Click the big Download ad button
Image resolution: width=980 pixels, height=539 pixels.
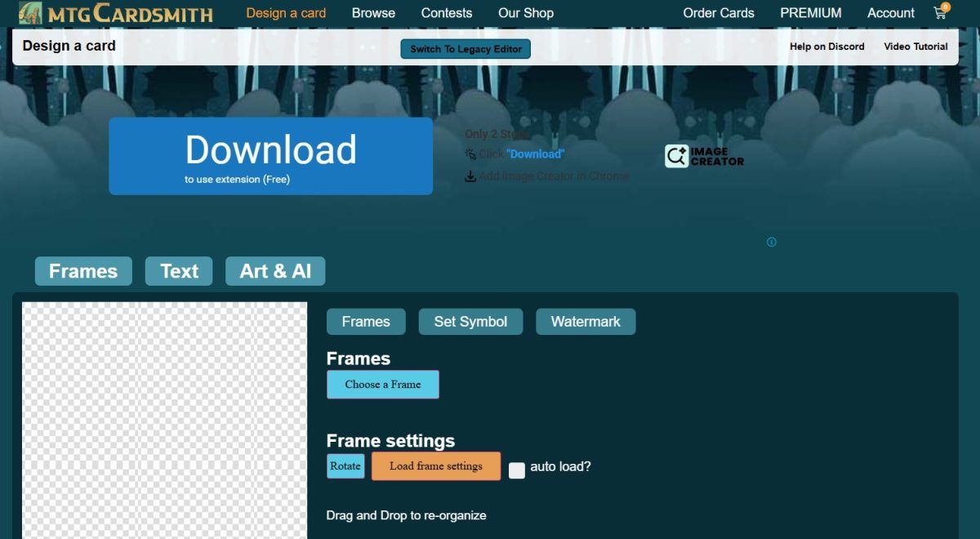pos(271,156)
